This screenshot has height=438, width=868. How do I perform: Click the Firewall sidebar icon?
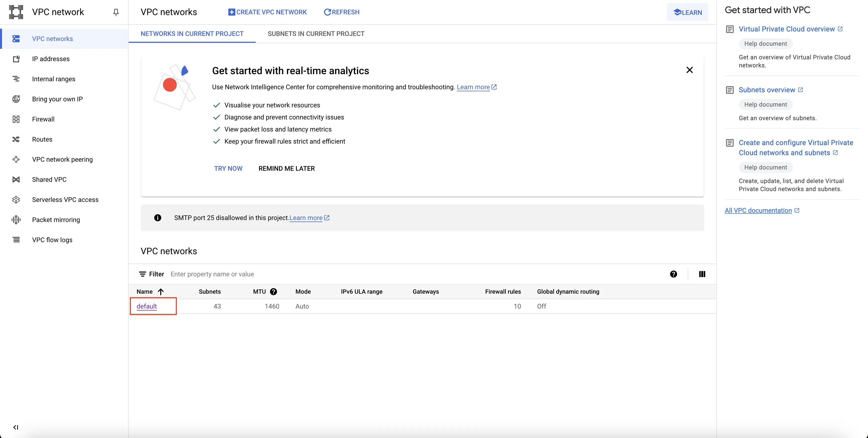[16, 119]
